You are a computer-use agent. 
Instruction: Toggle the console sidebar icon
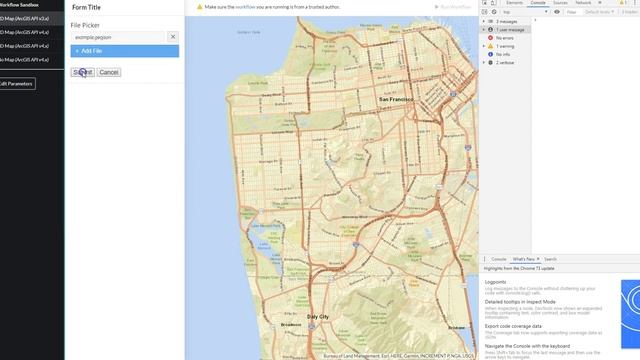484,12
